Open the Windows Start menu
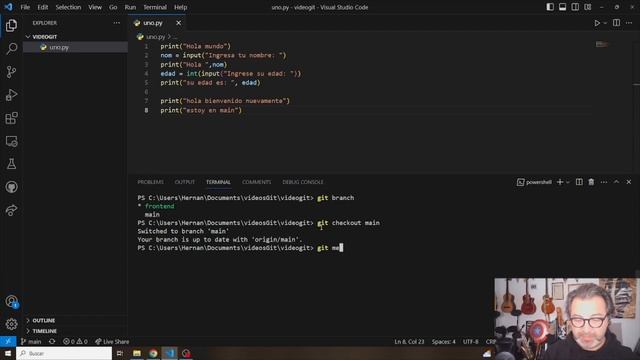The height and width of the screenshot is (360, 640). click(8, 353)
